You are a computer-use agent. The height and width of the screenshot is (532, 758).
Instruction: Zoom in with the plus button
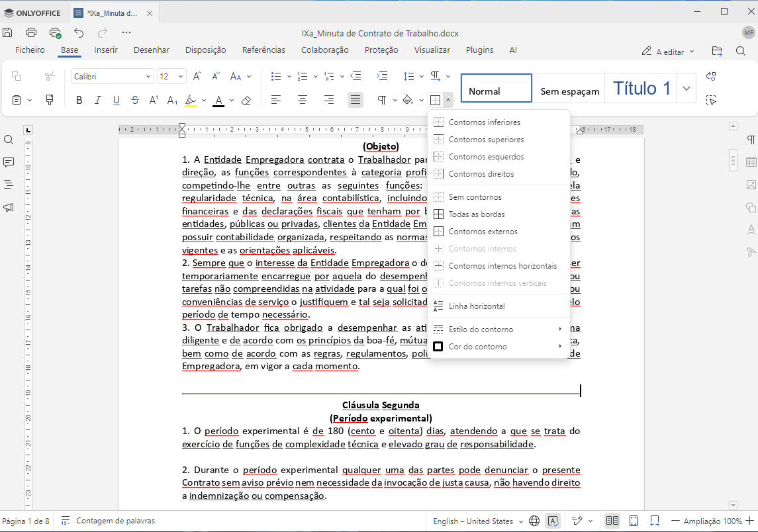click(x=750, y=521)
